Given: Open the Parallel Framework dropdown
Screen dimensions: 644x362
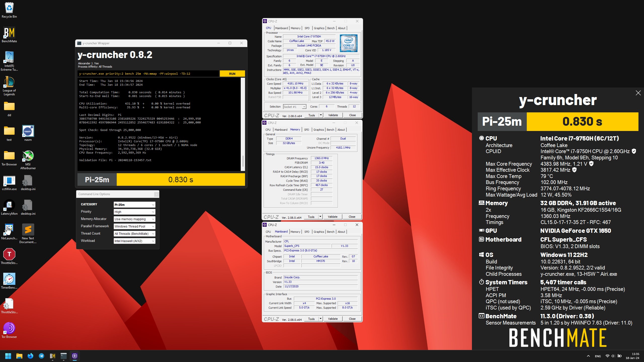Looking at the screenshot, I should tap(134, 227).
